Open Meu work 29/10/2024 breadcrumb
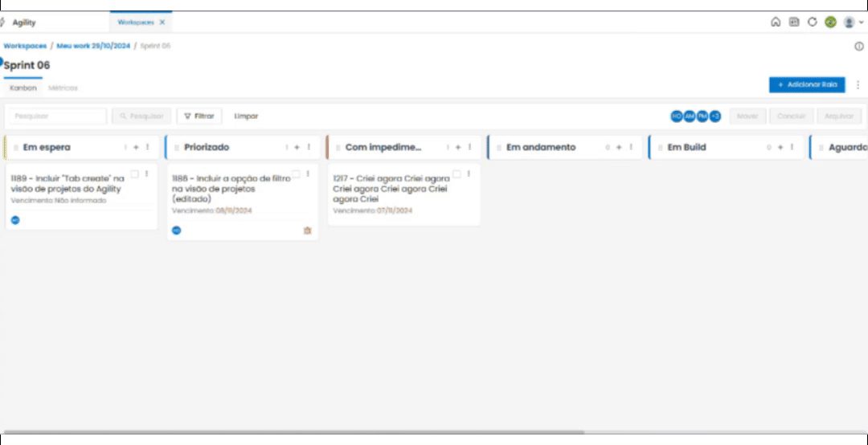 pyautogui.click(x=93, y=46)
